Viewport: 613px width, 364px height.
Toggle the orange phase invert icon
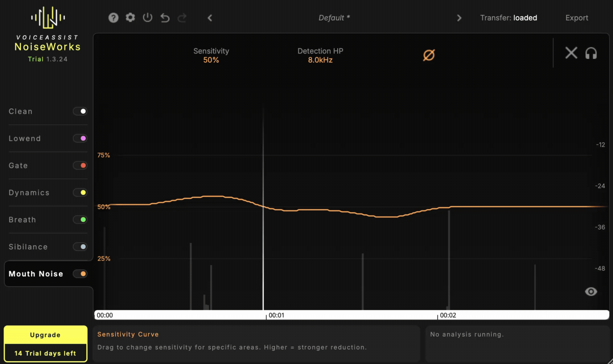click(x=429, y=55)
